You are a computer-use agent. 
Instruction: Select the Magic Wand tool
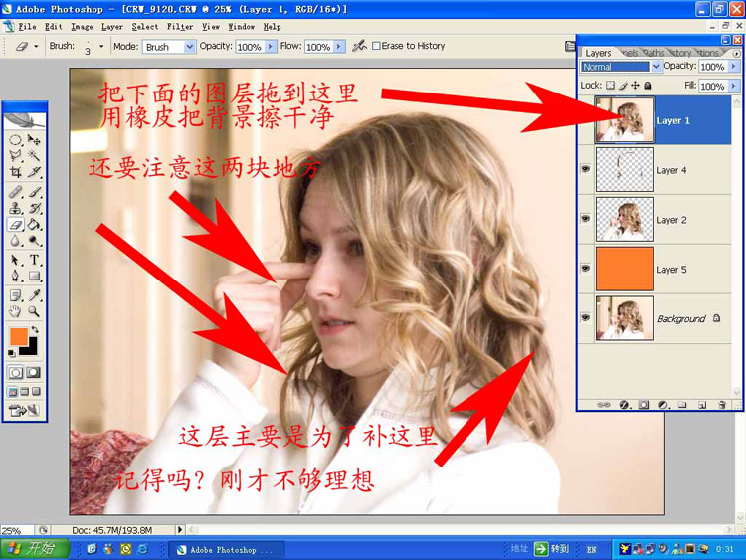click(x=34, y=155)
